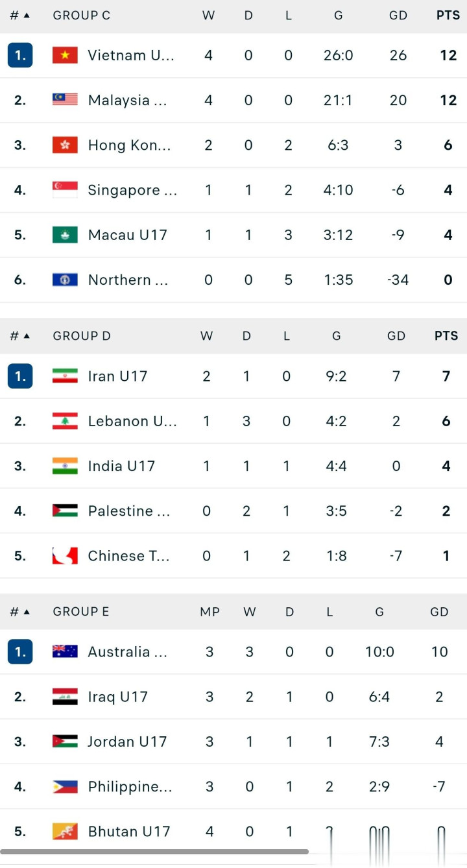Click the Malaysia flag icon
Viewport: 467px width, 868px height.
click(x=65, y=100)
